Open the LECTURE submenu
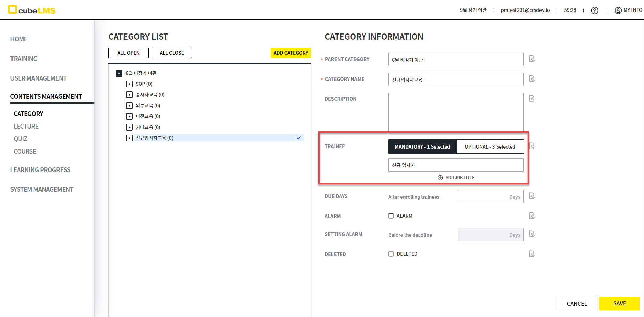Image resolution: width=644 pixels, height=317 pixels. (x=26, y=126)
